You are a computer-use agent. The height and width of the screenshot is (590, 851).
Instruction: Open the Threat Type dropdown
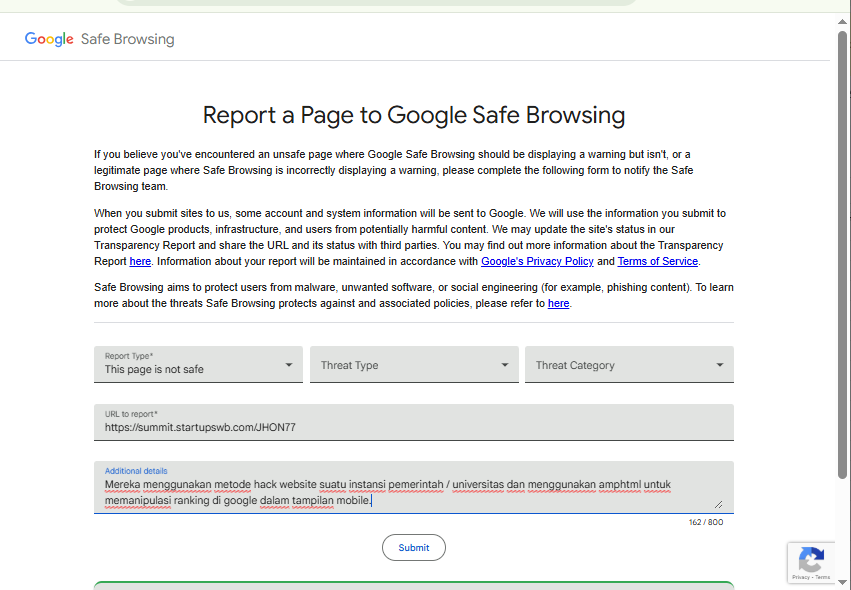414,364
